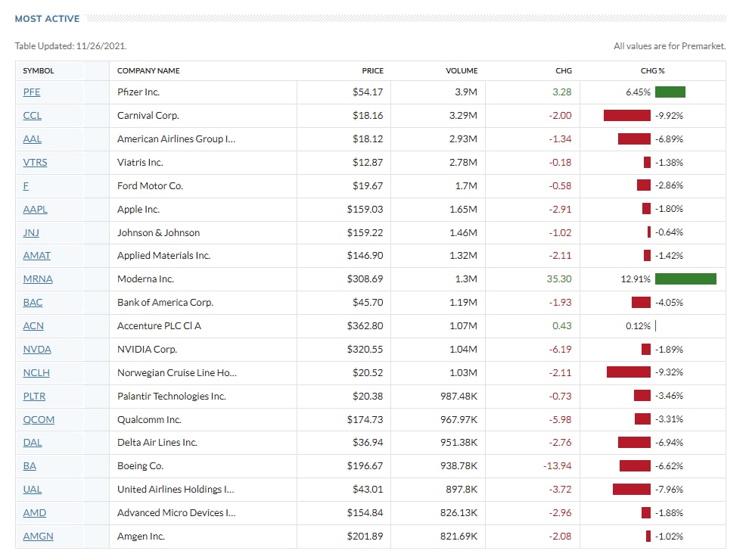Open the BA ticker link
Image resolution: width=746 pixels, height=560 pixels.
coord(30,466)
